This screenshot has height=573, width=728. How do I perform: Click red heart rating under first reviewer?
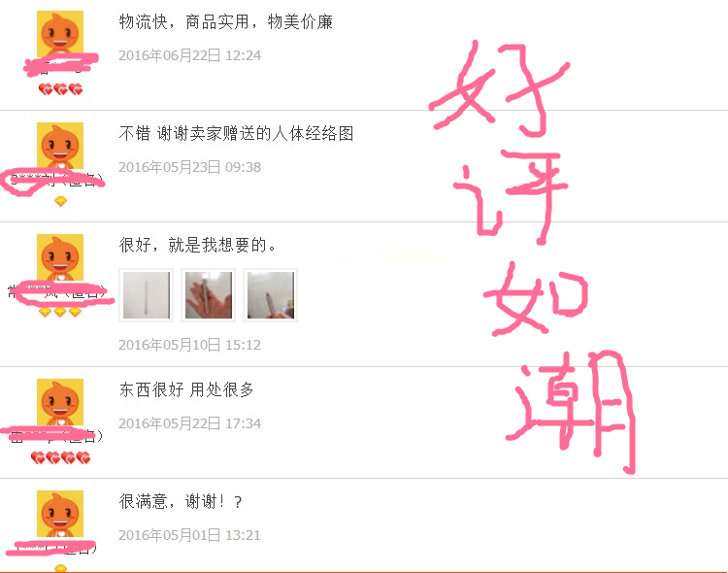click(60, 89)
